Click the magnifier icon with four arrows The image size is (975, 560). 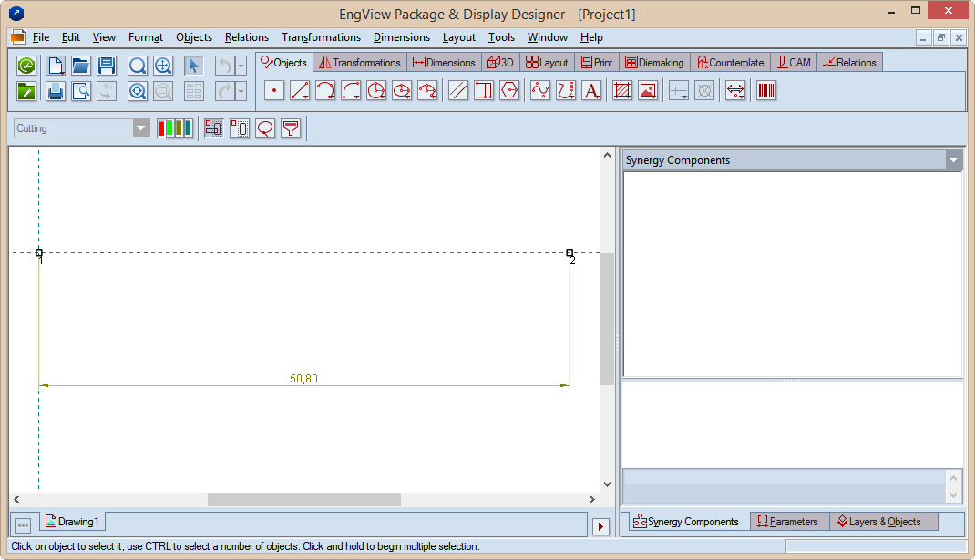tap(163, 66)
